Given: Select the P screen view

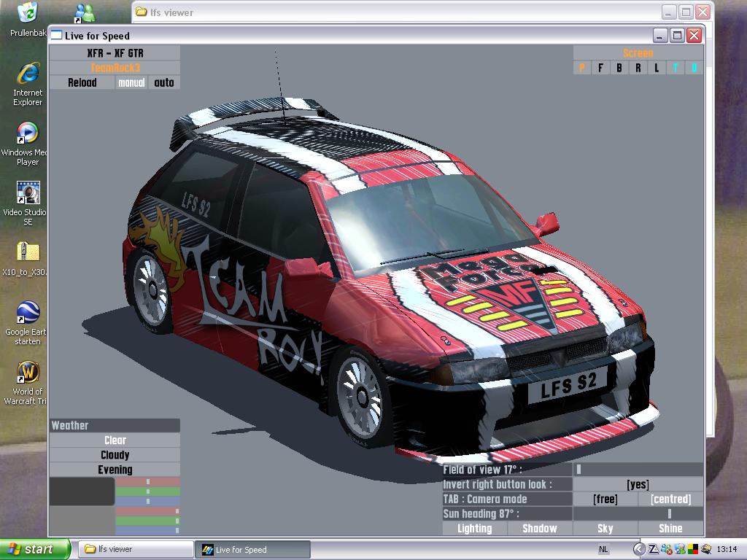Looking at the screenshot, I should (581, 68).
